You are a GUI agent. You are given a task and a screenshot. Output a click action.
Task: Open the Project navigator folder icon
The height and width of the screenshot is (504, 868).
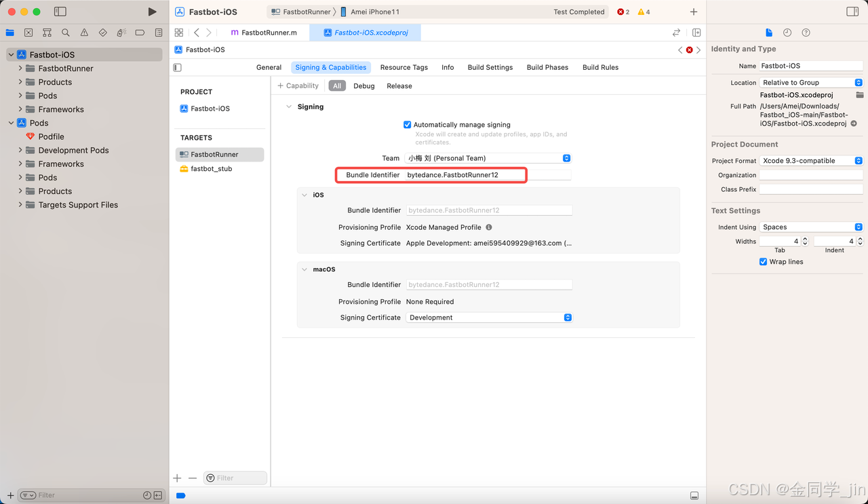coord(10,33)
